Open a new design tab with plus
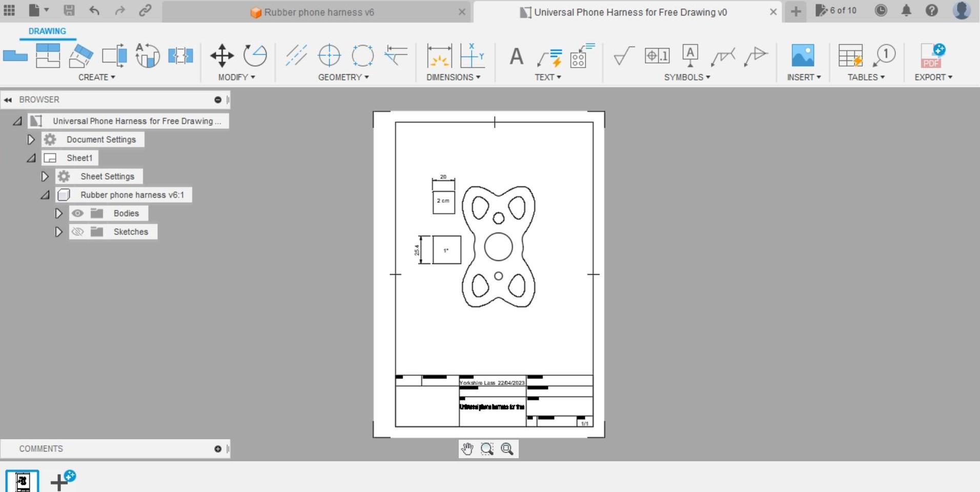Image resolution: width=980 pixels, height=492 pixels. 796,11
